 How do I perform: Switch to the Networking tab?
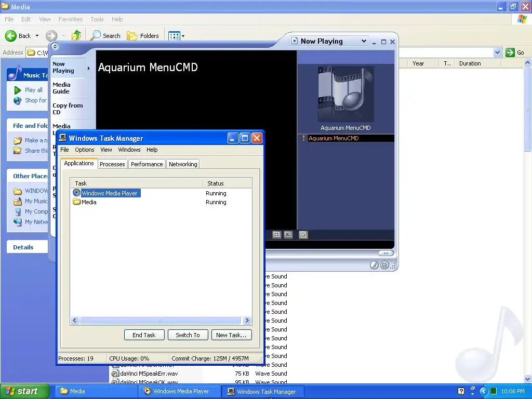183,164
